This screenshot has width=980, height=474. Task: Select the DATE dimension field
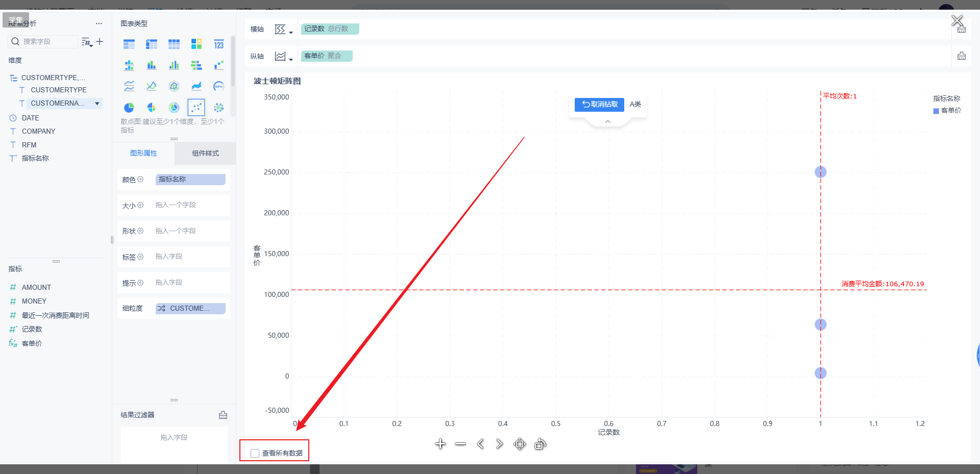click(x=31, y=118)
